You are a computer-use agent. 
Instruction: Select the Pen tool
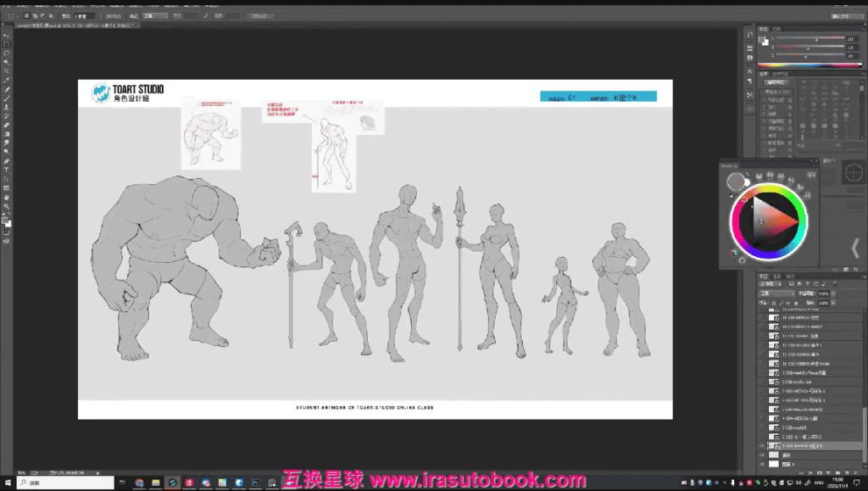pos(7,162)
